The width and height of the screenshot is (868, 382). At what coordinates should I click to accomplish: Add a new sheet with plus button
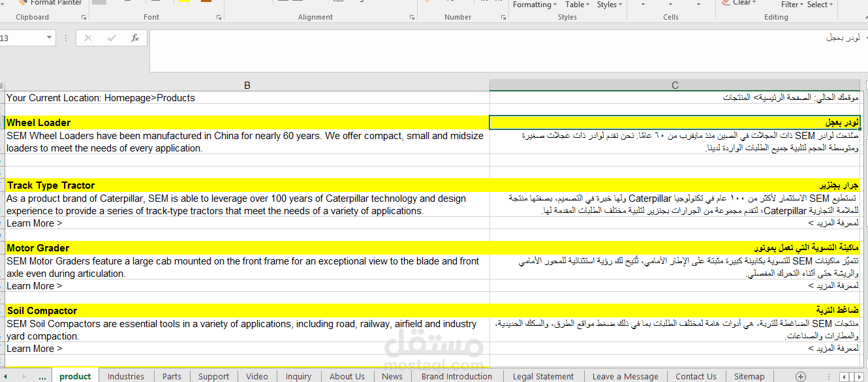[800, 376]
